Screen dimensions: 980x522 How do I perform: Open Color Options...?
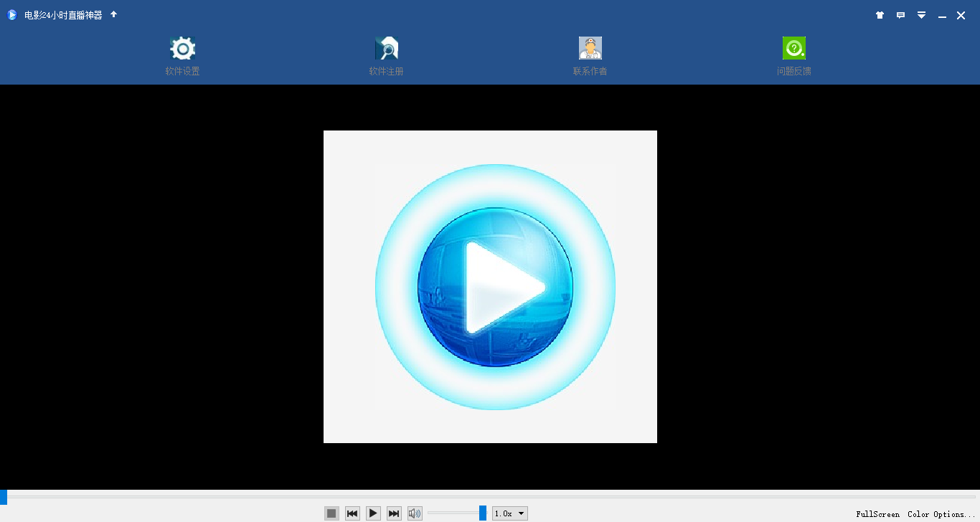tap(941, 514)
